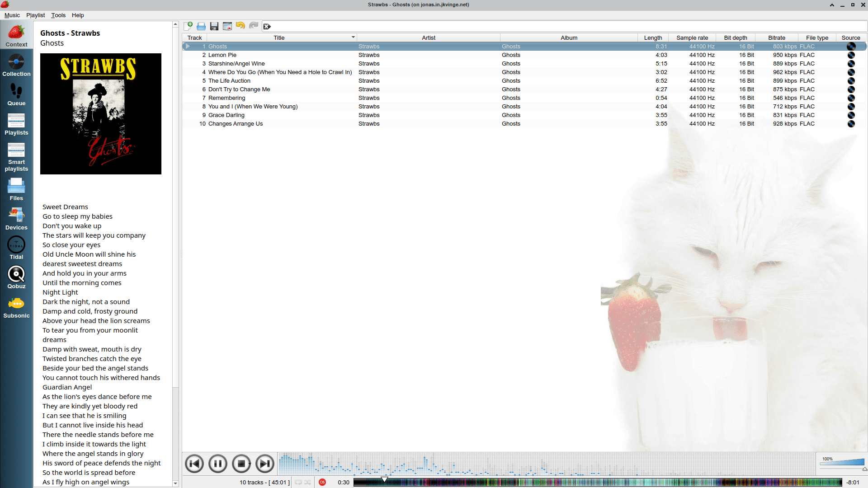
Task: Skip to next track button
Action: coord(265,464)
